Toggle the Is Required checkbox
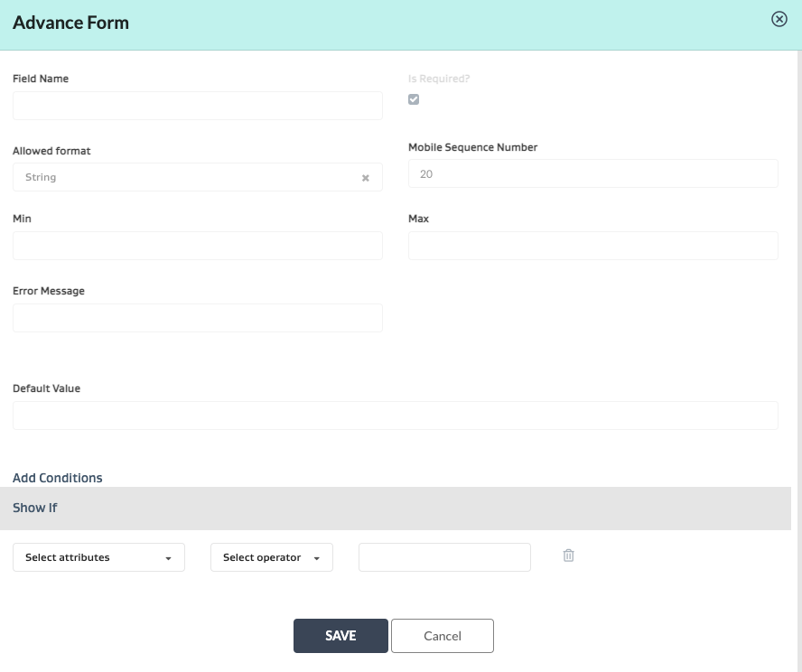Image resolution: width=802 pixels, height=672 pixels. point(414,99)
